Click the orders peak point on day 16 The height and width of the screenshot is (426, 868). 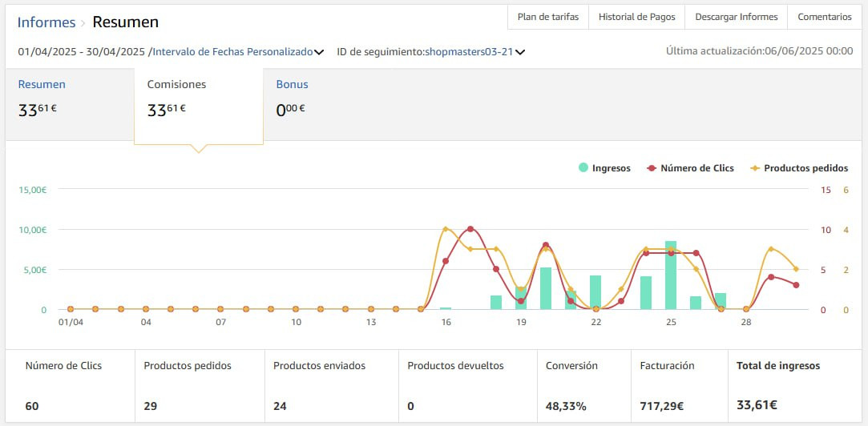click(x=446, y=230)
